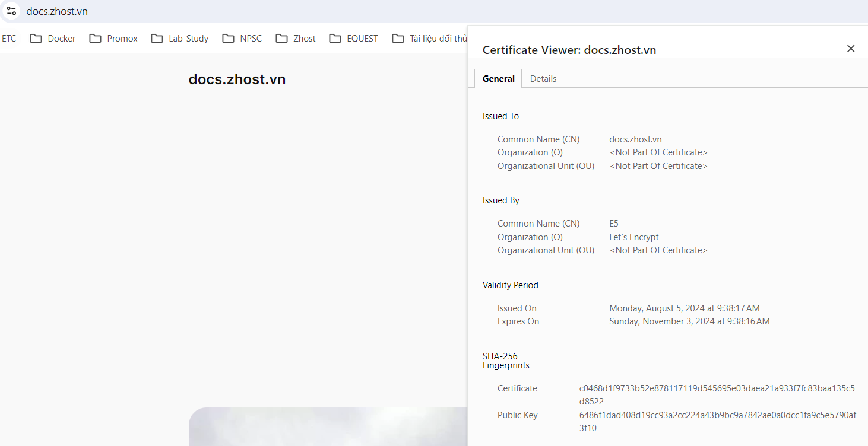Click the site information icon in address bar

click(x=11, y=11)
